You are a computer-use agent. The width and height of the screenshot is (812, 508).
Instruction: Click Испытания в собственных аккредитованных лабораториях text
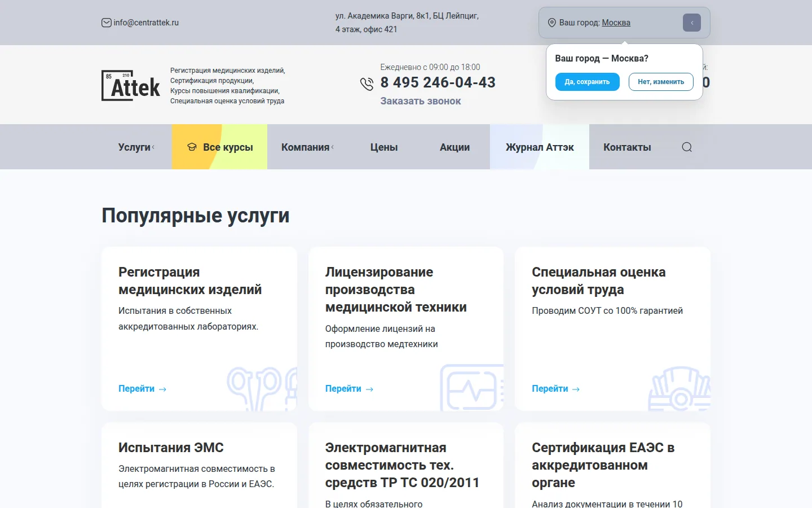[188, 318]
